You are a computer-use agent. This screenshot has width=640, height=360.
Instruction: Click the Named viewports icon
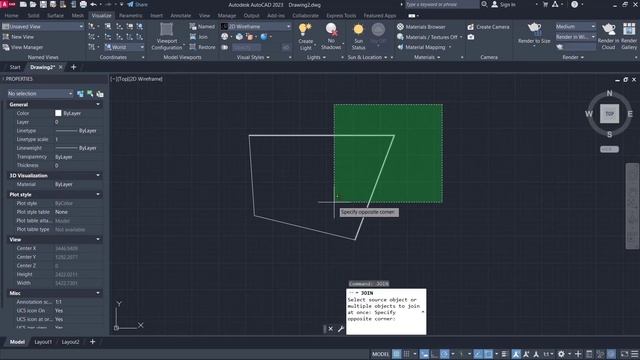tap(193, 27)
